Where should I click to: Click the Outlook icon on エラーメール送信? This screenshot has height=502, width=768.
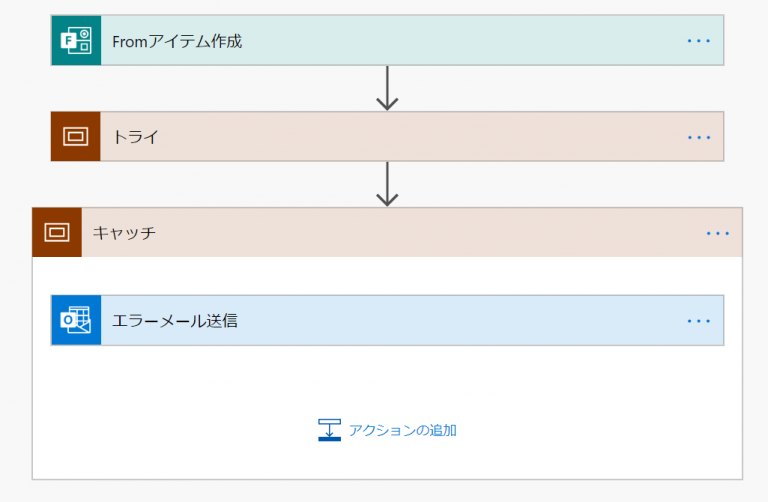point(76,320)
